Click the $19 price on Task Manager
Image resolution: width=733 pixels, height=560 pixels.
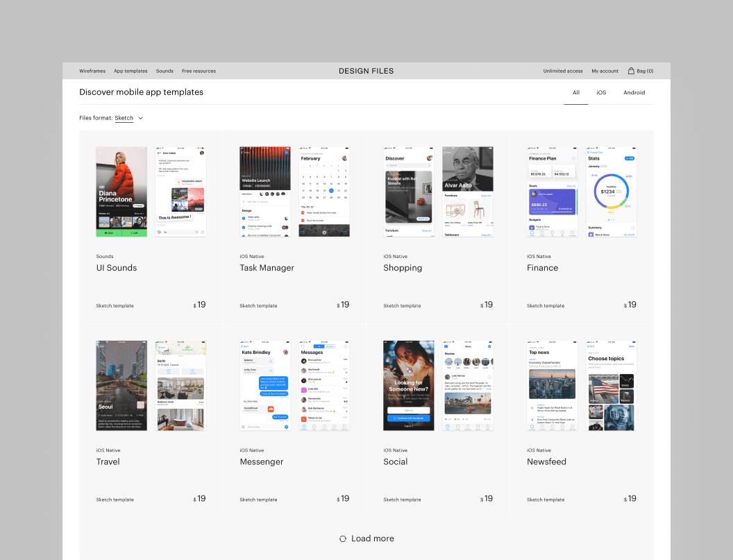343,305
